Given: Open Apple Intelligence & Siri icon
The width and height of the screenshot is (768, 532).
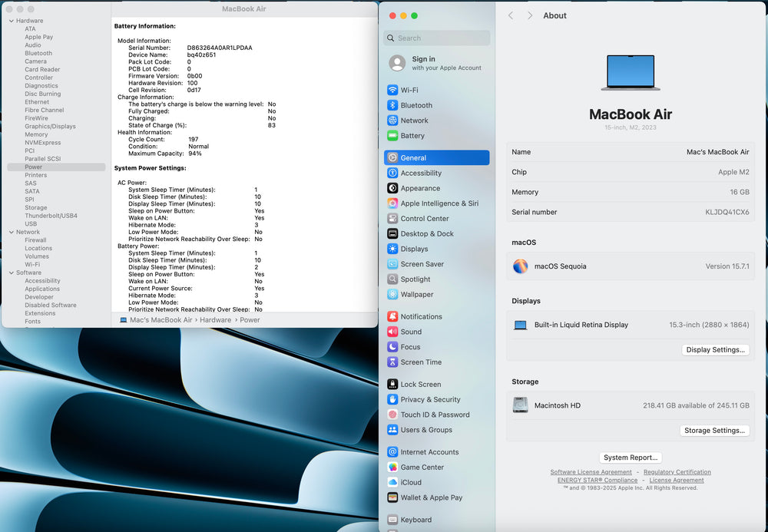Looking at the screenshot, I should (x=392, y=203).
